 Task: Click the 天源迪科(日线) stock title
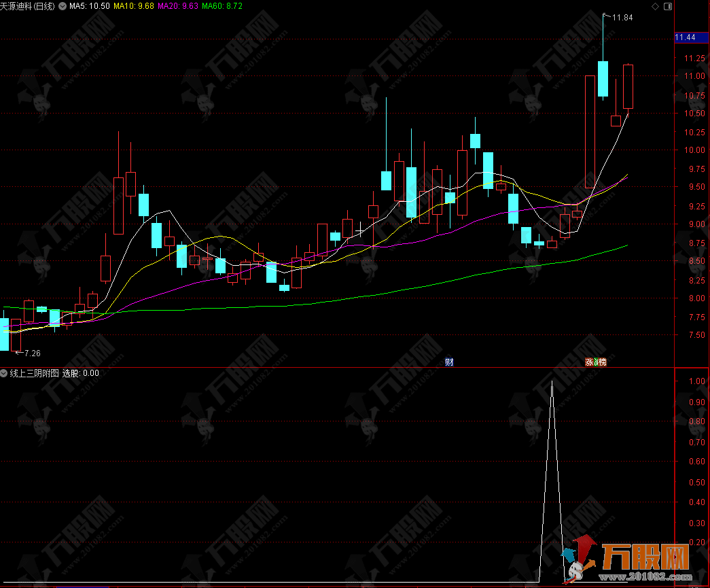pyautogui.click(x=28, y=6)
